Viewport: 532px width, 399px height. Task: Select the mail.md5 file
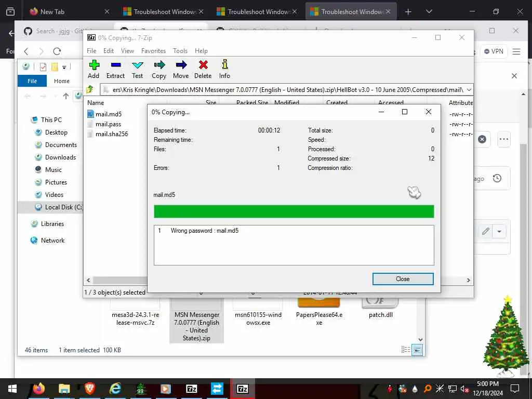(x=109, y=114)
